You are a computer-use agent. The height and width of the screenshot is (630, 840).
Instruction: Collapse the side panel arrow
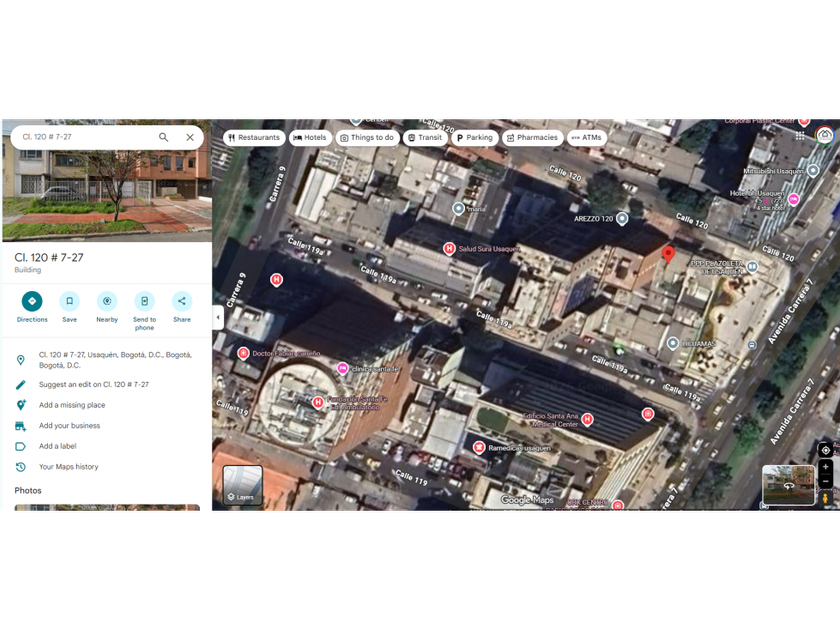[218, 317]
